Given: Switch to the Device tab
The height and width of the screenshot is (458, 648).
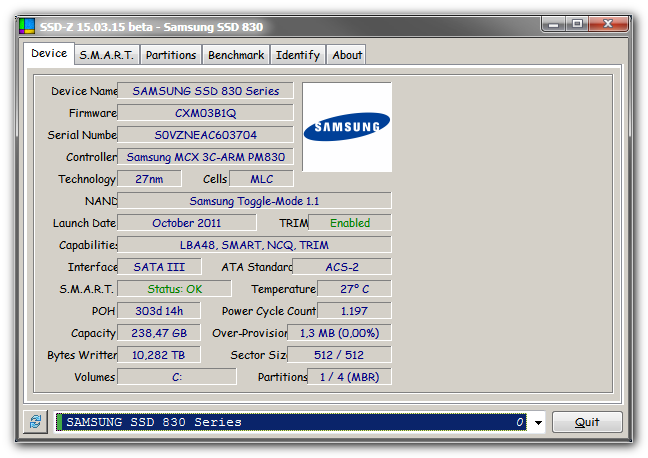Looking at the screenshot, I should coord(49,54).
